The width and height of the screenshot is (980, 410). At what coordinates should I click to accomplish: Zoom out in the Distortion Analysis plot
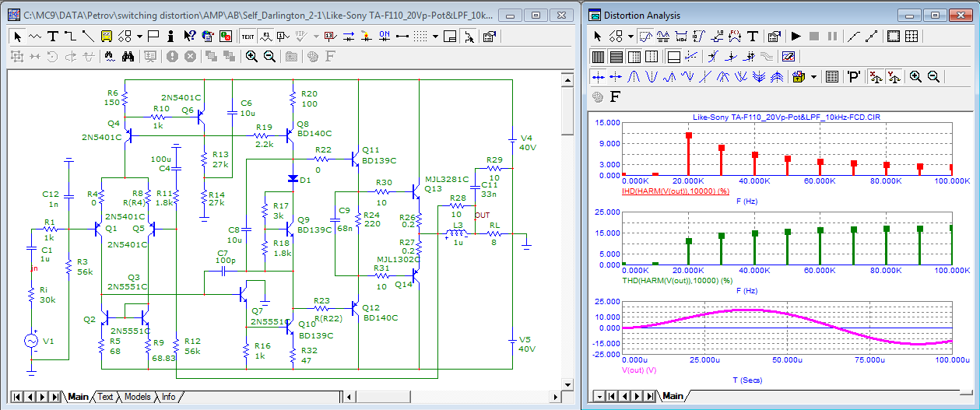point(933,76)
